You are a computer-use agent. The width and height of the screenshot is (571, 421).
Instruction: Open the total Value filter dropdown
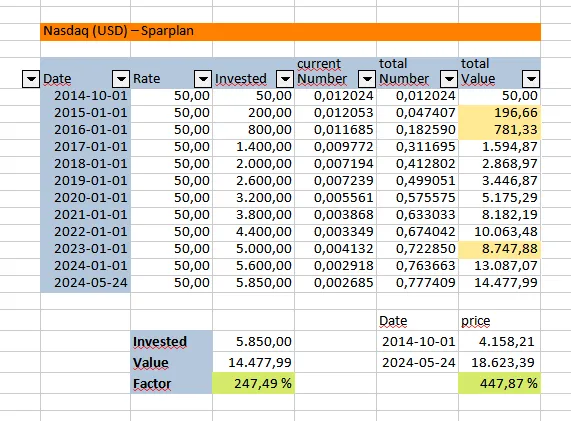click(531, 79)
